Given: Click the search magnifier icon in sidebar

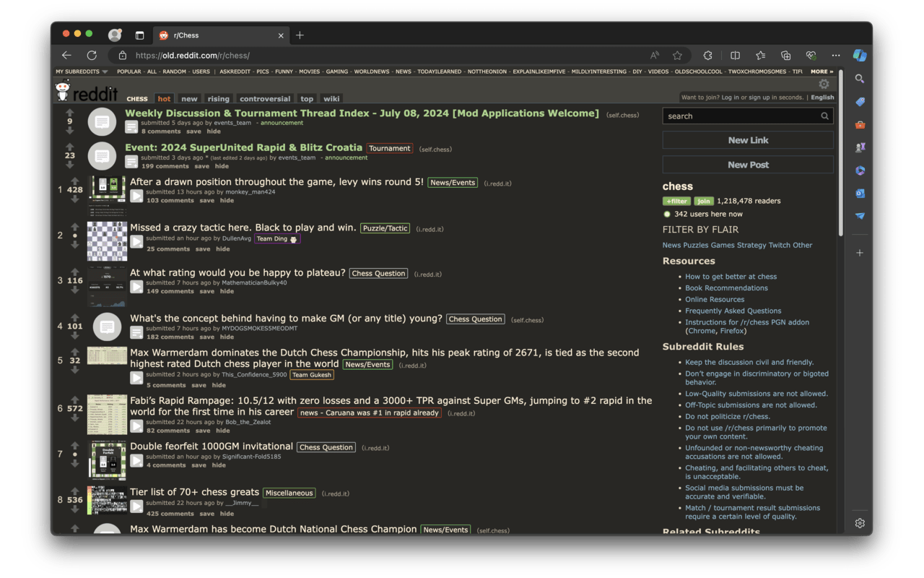Looking at the screenshot, I should [824, 116].
